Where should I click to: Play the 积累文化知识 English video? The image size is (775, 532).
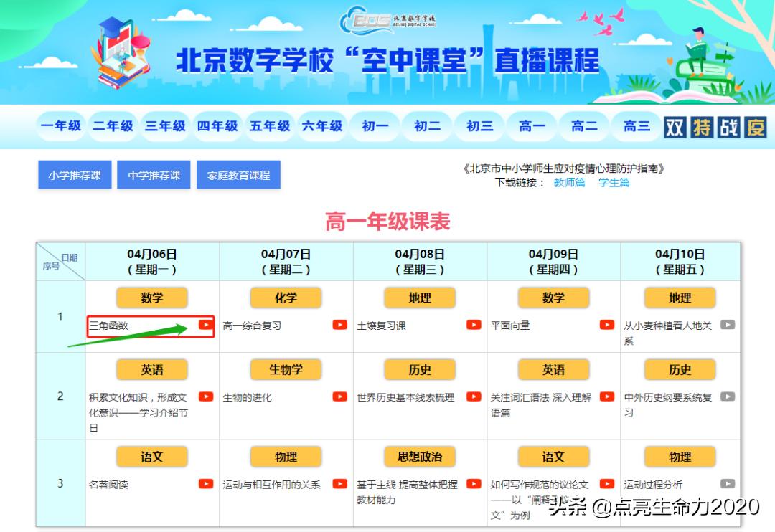pos(207,396)
